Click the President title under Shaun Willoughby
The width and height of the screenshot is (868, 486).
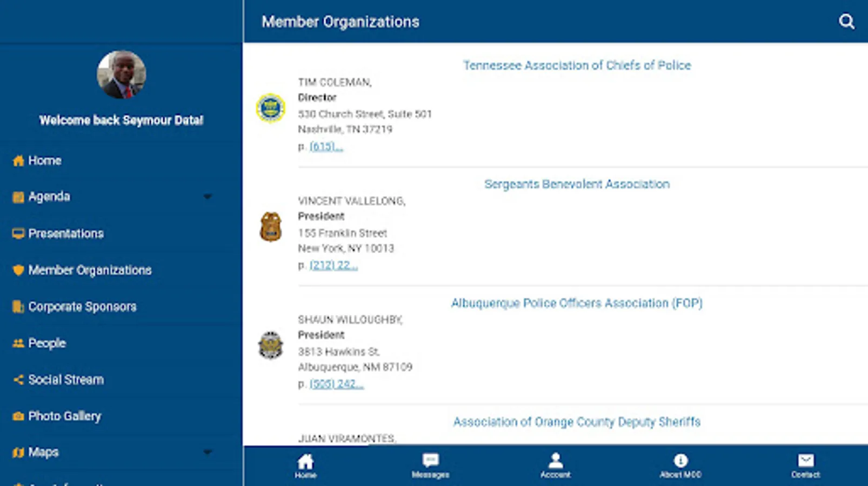[x=321, y=335]
